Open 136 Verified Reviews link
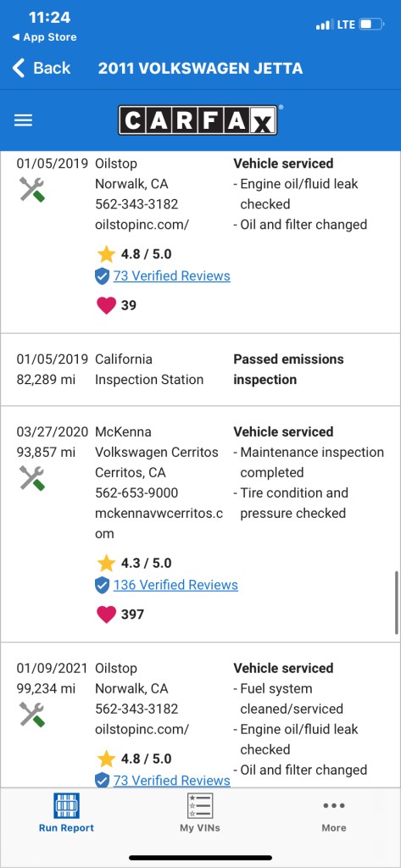The image size is (401, 868). (175, 585)
